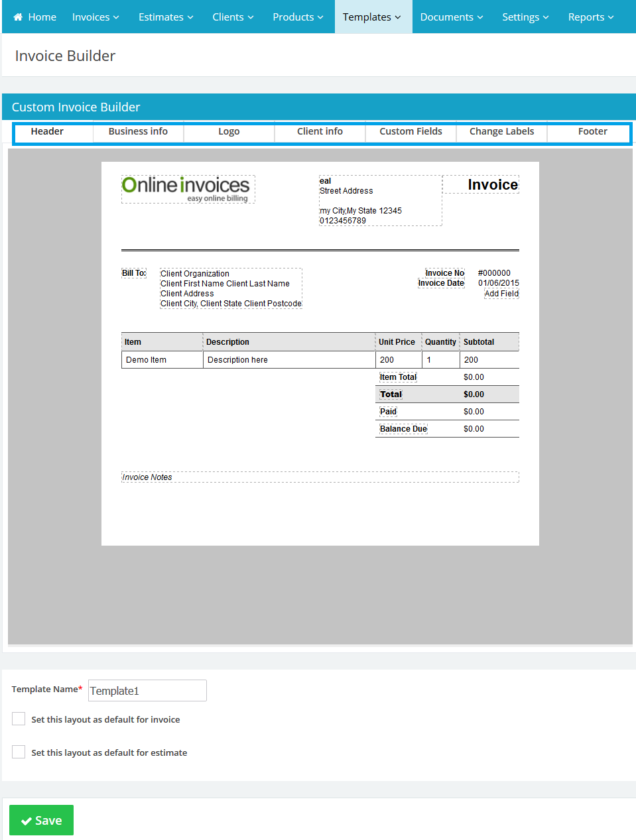636x840 pixels.
Task: Click the Save button checkmark icon
Action: (x=27, y=821)
